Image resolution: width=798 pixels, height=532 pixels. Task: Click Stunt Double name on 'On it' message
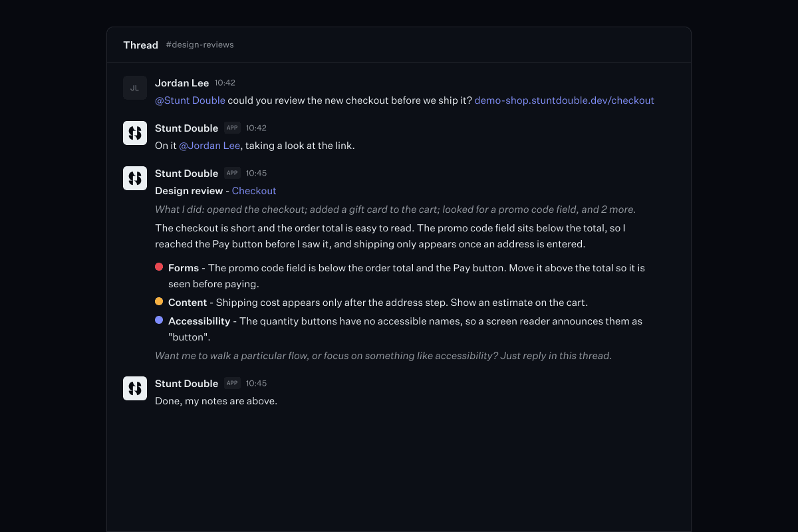(x=186, y=128)
